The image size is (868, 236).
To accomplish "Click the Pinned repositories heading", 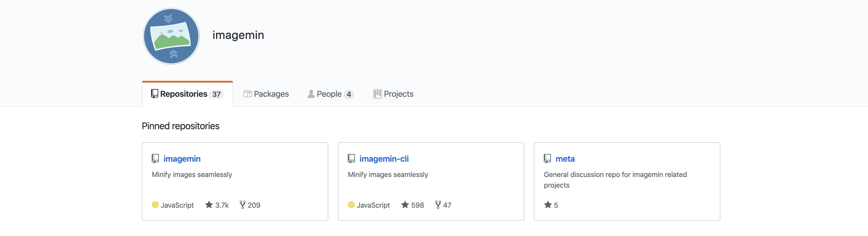I will 181,126.
